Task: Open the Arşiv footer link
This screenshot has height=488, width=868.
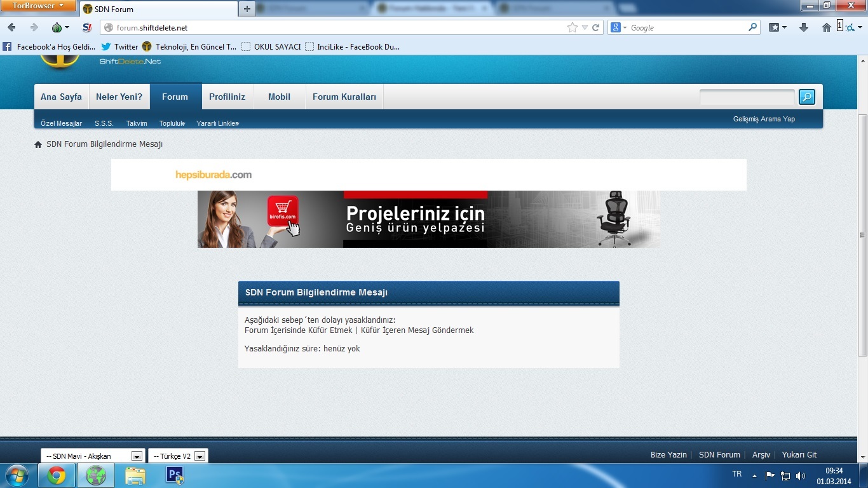Action: pos(761,455)
